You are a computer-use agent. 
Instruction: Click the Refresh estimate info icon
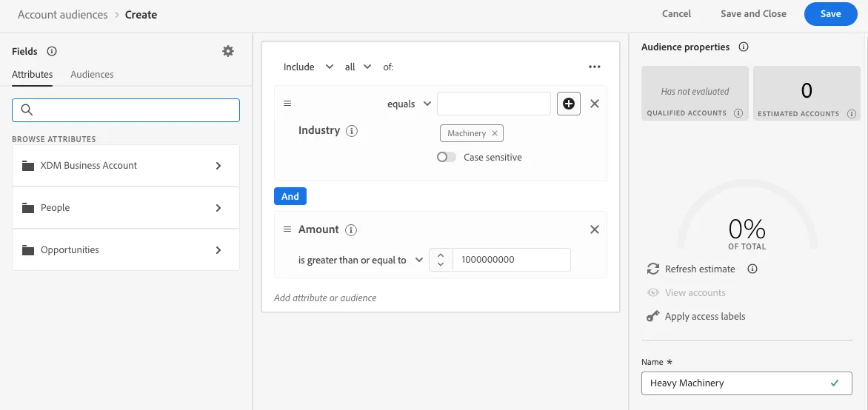752,269
